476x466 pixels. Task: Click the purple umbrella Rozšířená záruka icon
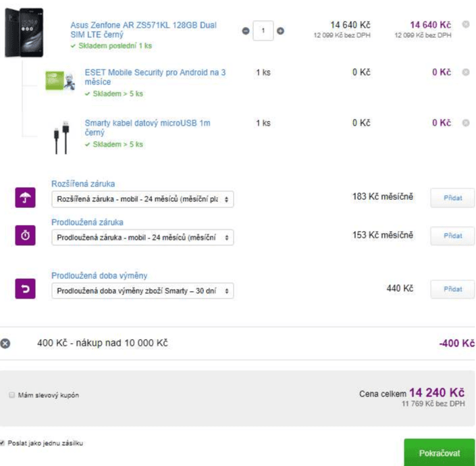25,198
